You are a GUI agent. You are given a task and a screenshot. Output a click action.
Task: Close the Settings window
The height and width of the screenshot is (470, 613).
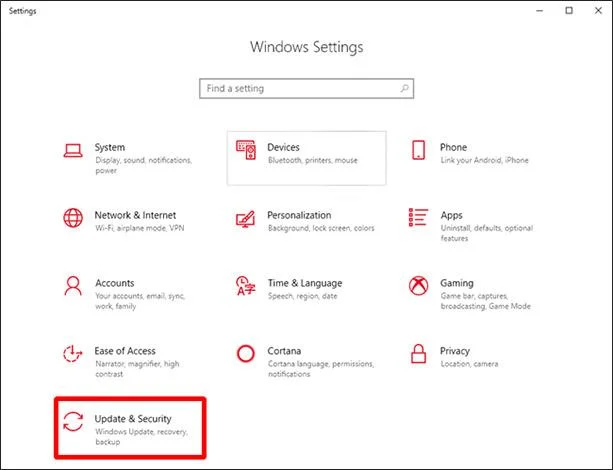coord(599,11)
